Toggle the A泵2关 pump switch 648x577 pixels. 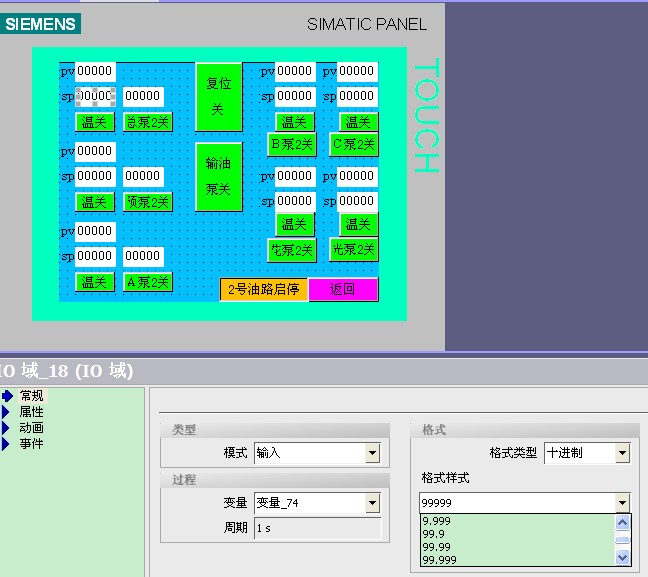point(147,282)
